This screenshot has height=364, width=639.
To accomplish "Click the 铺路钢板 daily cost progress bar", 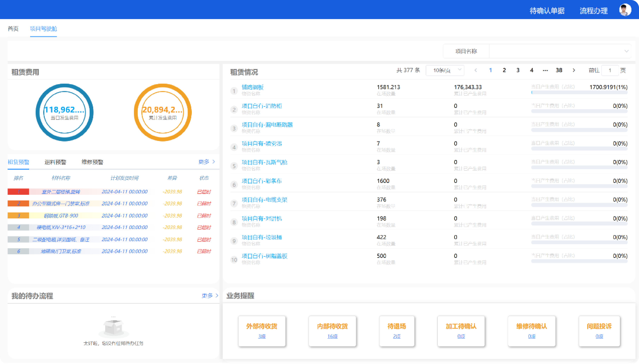I will click(579, 92).
